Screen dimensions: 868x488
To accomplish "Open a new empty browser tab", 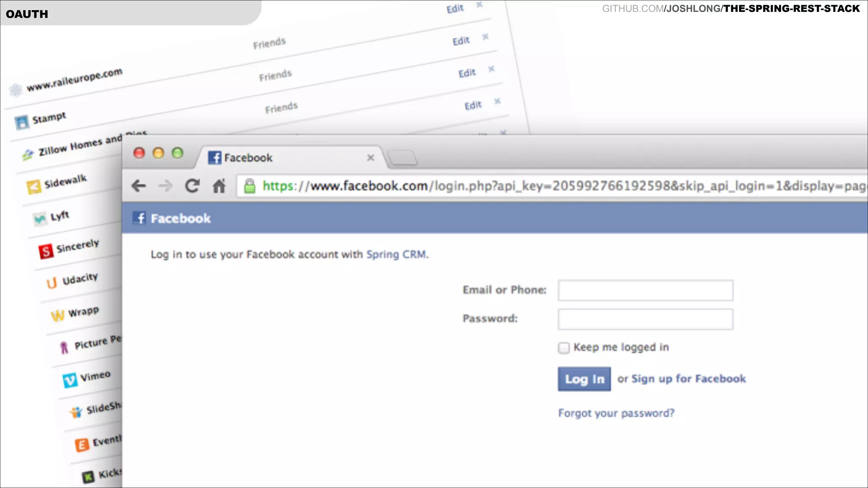I will coord(403,158).
